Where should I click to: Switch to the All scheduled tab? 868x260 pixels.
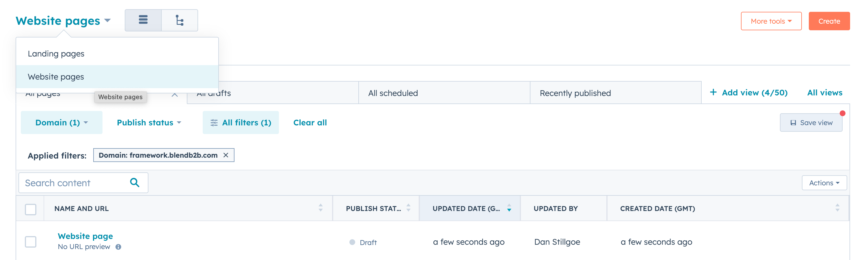coord(393,93)
